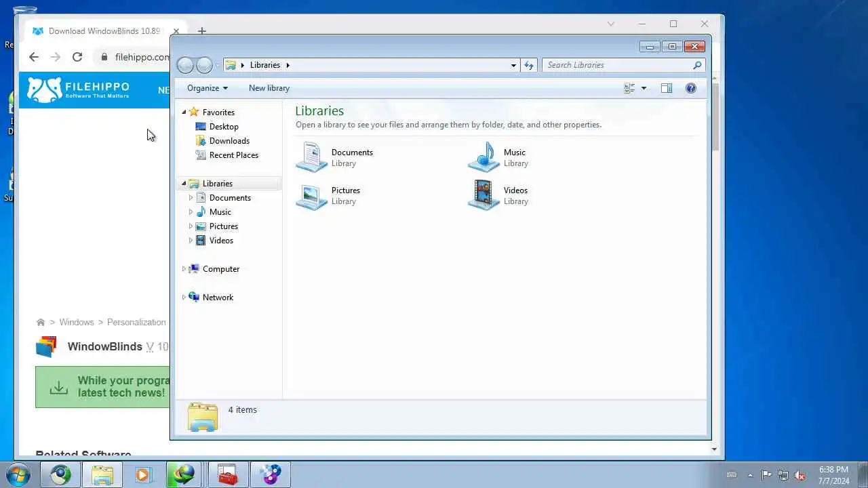Open Windows Media Player taskbar icon
Viewport: 868px width, 488px height.
142,475
